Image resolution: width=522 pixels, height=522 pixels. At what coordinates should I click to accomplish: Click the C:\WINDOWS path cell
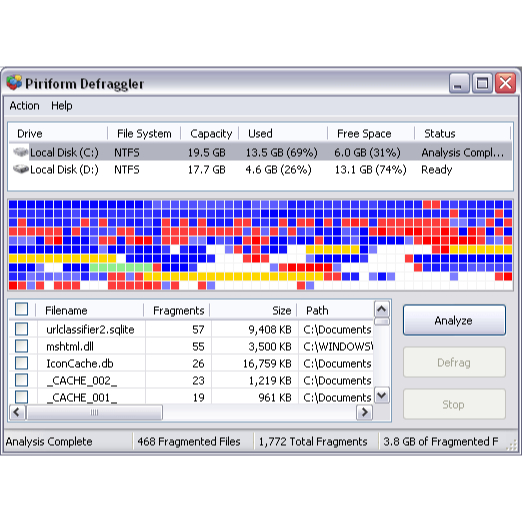(x=338, y=346)
